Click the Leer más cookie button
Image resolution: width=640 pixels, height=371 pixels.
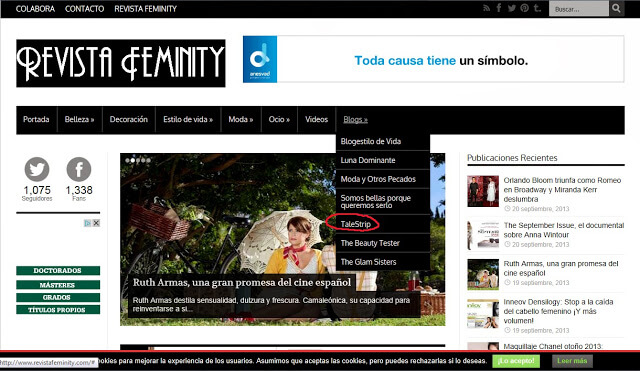coord(572,361)
